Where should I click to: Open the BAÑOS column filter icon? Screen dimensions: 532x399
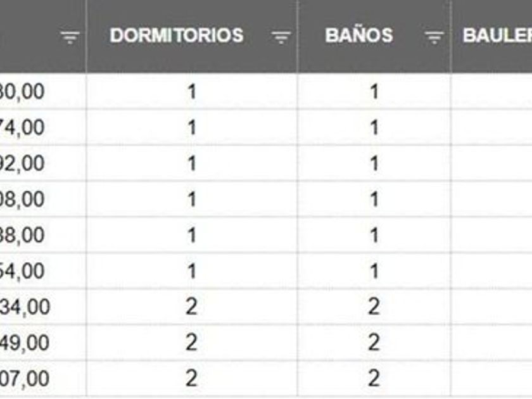click(x=434, y=38)
